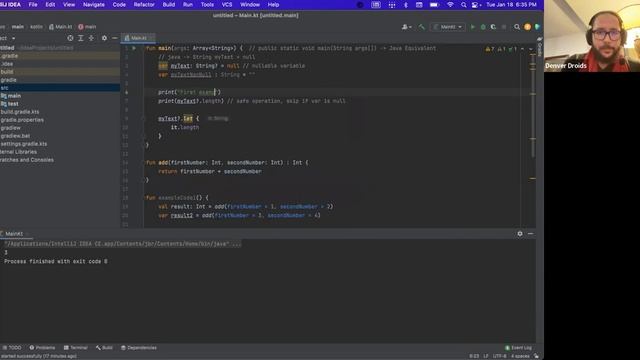640x360 pixels.
Task: Open the Problems tool window
Action: tap(42, 348)
